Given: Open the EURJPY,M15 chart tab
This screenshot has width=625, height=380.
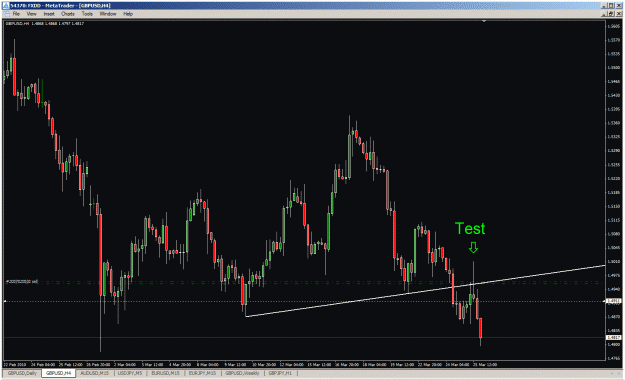Looking at the screenshot, I should coord(202,373).
